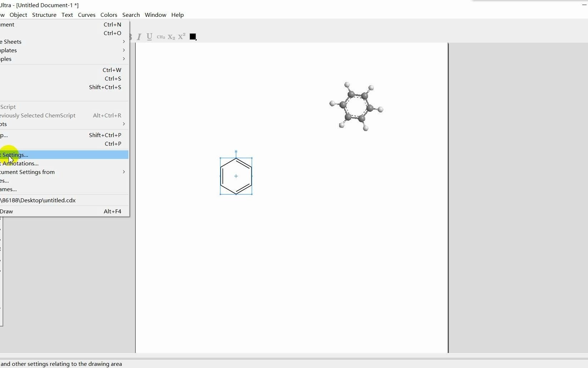Image resolution: width=588 pixels, height=368 pixels.
Task: Apply the CH2 formula text style
Action: point(161,37)
